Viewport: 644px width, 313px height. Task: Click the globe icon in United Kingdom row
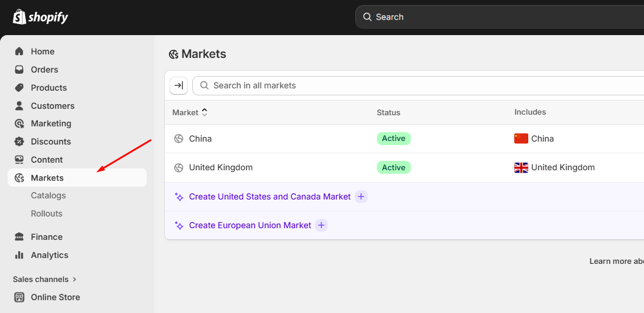178,167
